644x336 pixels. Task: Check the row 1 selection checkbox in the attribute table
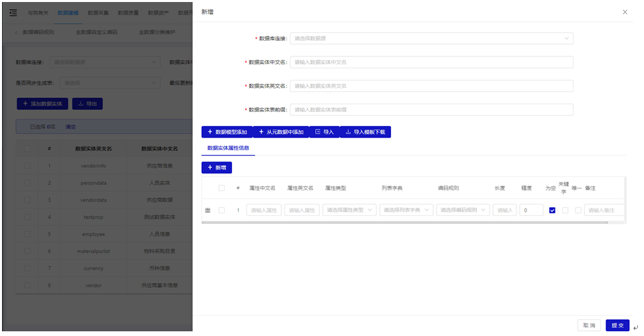tap(221, 211)
